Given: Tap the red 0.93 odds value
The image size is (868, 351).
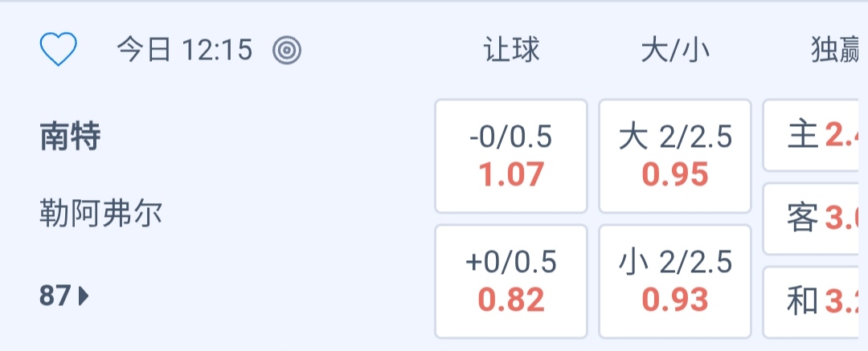Looking at the screenshot, I should click(x=675, y=300).
